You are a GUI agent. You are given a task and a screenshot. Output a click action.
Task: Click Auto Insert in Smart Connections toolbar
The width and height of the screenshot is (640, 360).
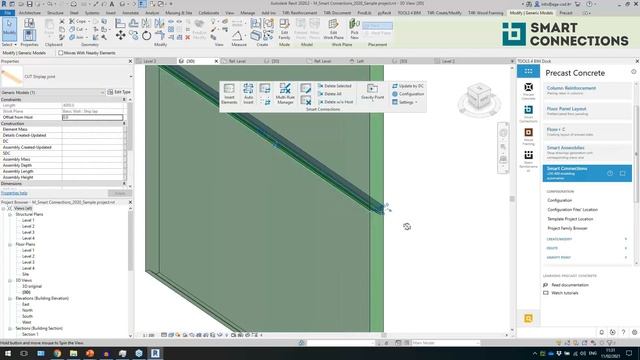coord(248,94)
